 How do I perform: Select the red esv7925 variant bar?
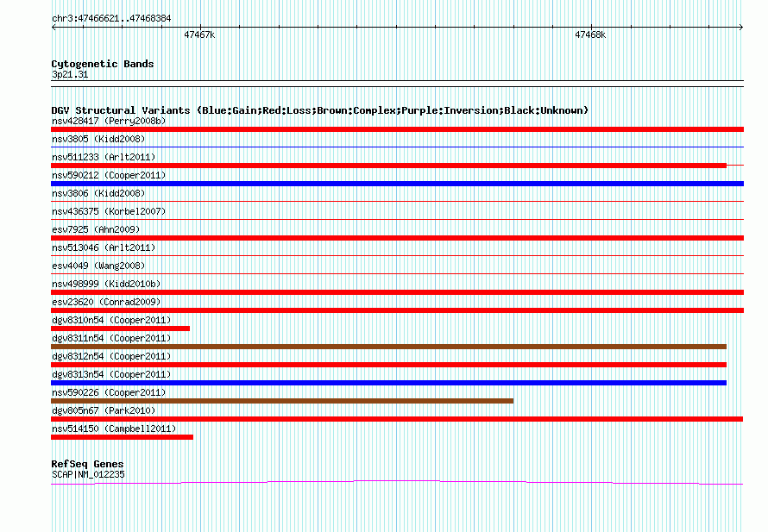coord(397,238)
